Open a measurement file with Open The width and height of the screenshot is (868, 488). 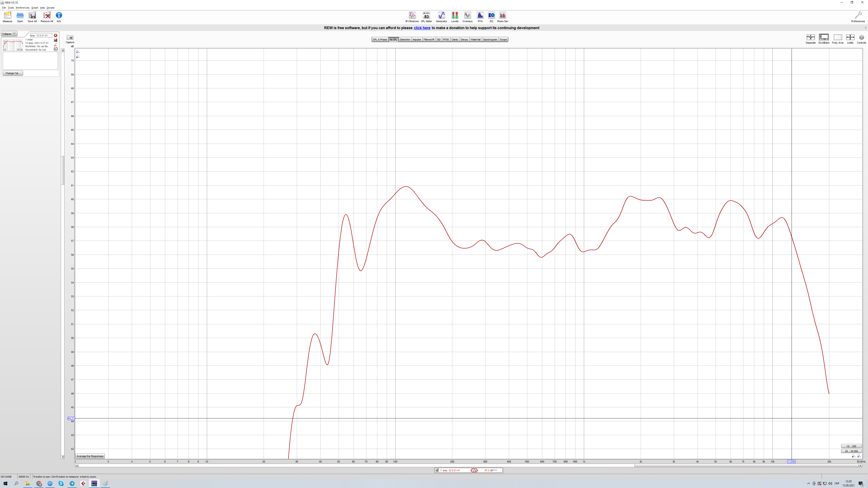20,17
